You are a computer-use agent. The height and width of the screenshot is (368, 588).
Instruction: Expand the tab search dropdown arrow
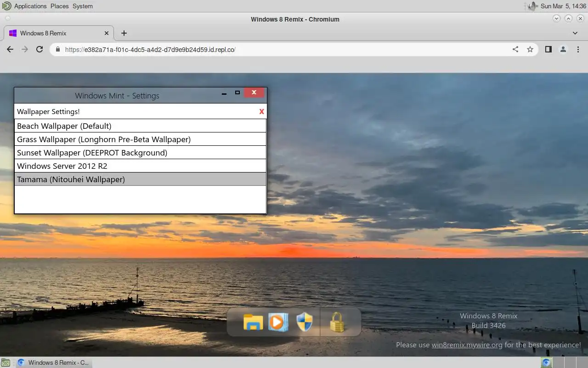point(575,33)
